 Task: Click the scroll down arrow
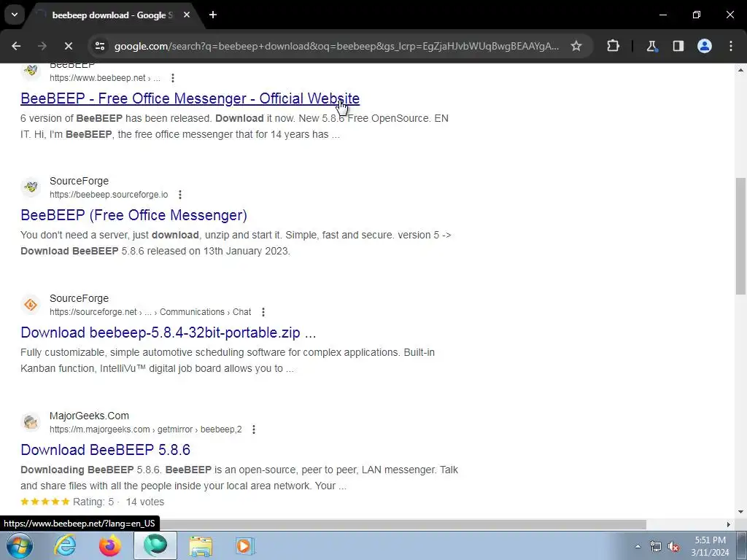[740, 512]
